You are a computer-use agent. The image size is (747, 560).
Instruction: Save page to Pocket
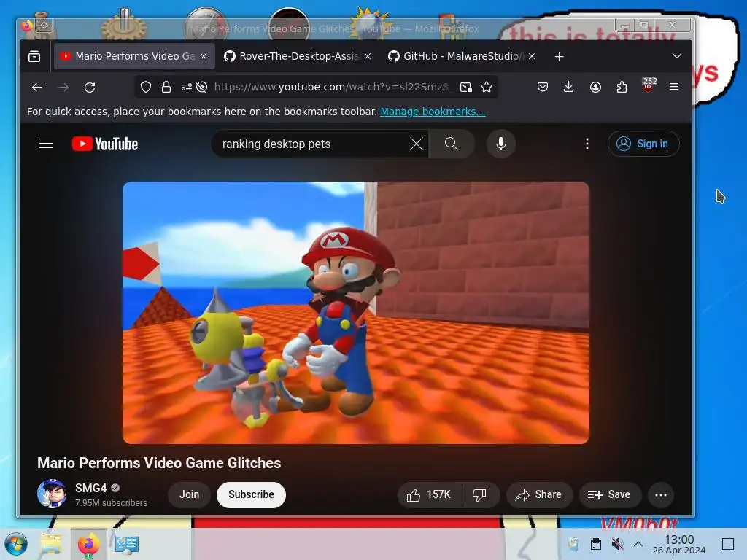pos(542,87)
